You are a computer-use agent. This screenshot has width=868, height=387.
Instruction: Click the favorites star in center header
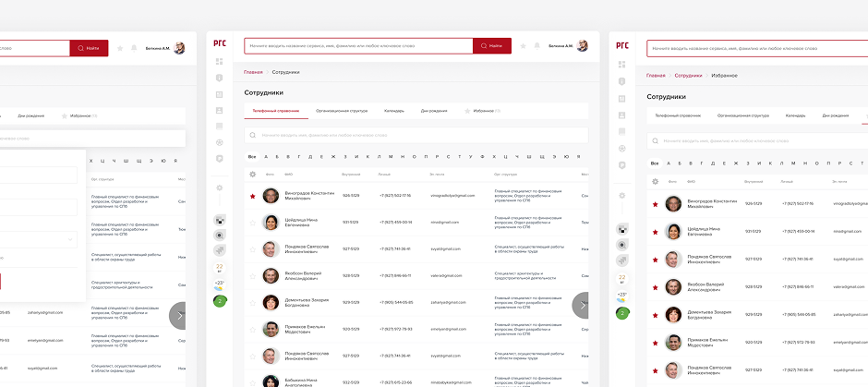coord(523,45)
